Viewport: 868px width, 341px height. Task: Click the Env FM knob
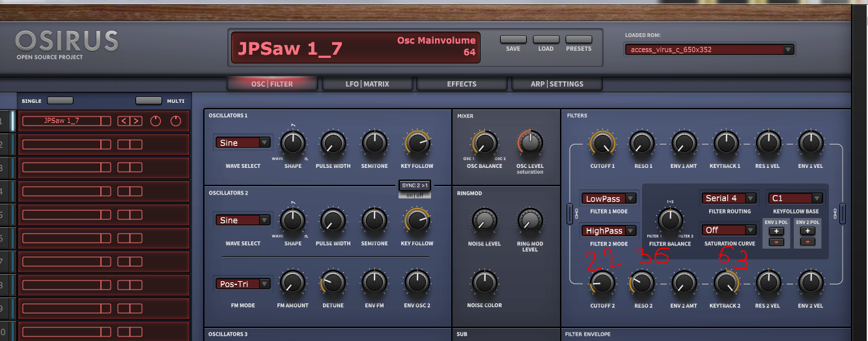(374, 282)
